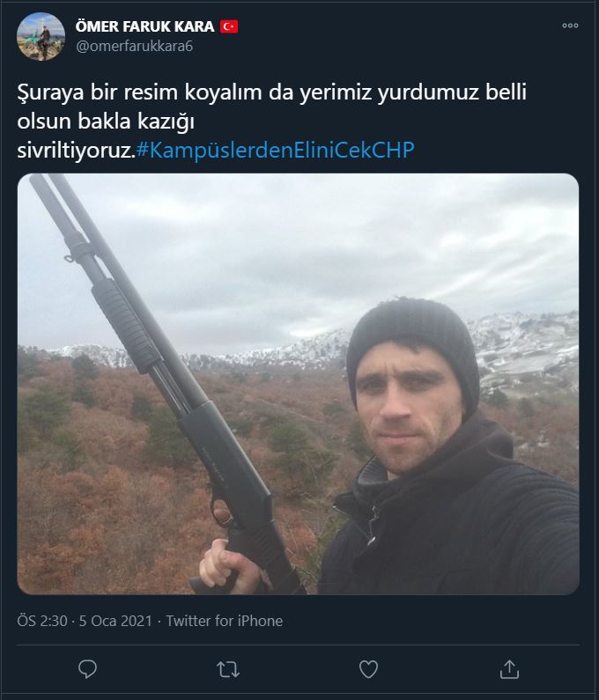
Task: Click the tweet text line 'olsun bakla kazığı'
Action: coord(106,122)
